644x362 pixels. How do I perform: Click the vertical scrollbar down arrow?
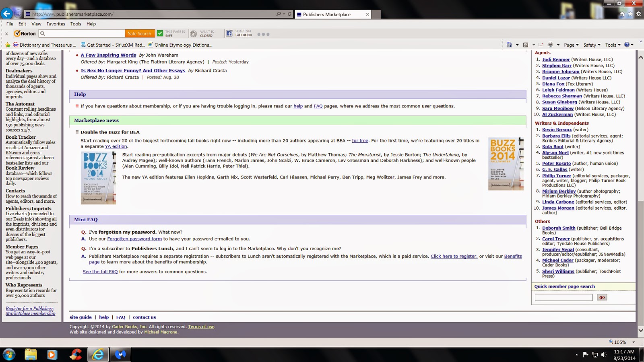640,331
